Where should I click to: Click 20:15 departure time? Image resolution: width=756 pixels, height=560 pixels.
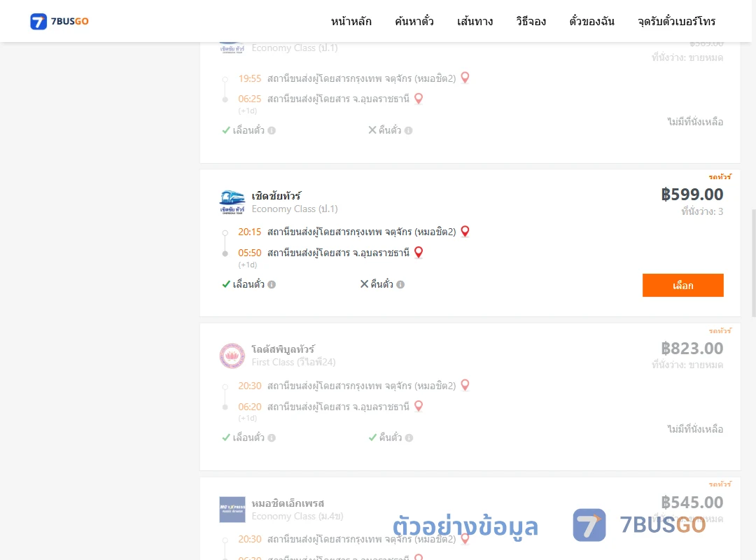[249, 232]
